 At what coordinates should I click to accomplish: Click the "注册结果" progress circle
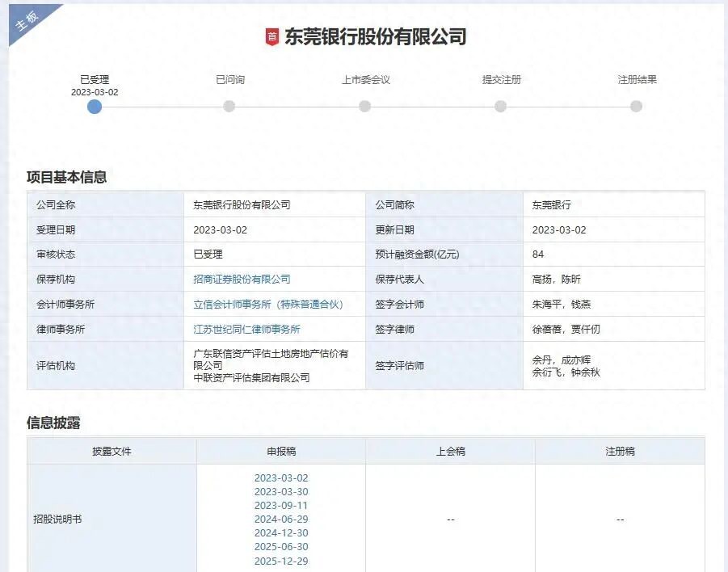coord(637,106)
